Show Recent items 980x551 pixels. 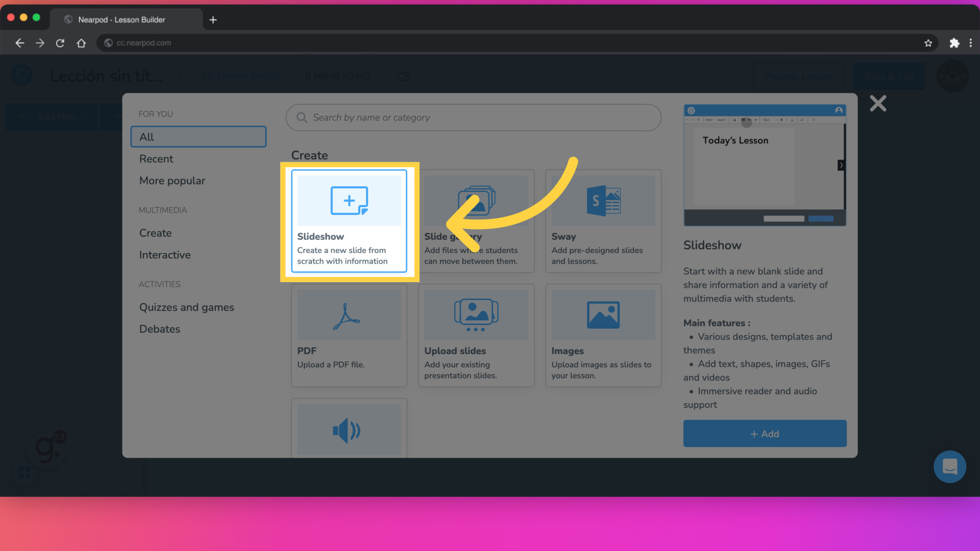[x=156, y=159]
